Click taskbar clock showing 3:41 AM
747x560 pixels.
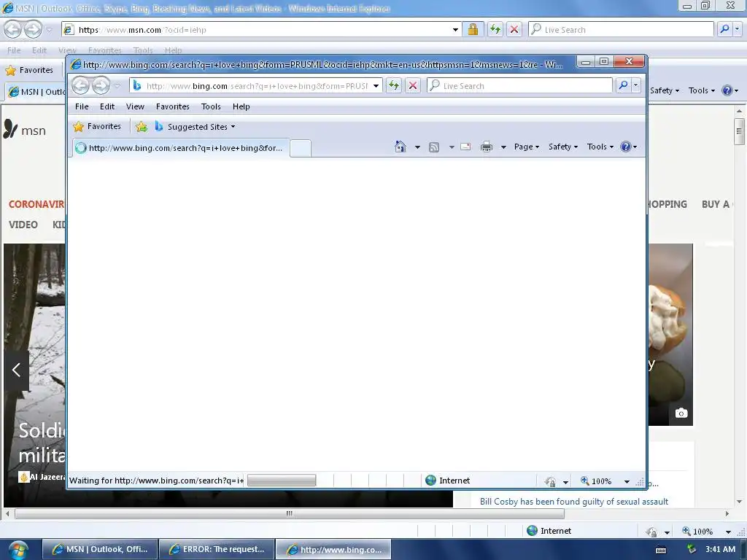click(720, 549)
